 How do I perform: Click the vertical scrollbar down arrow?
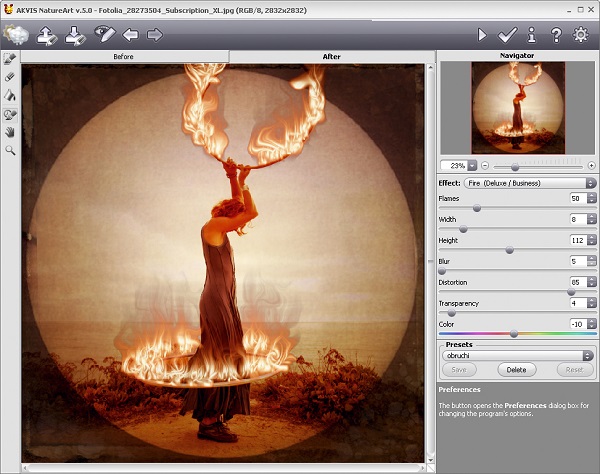(430, 460)
